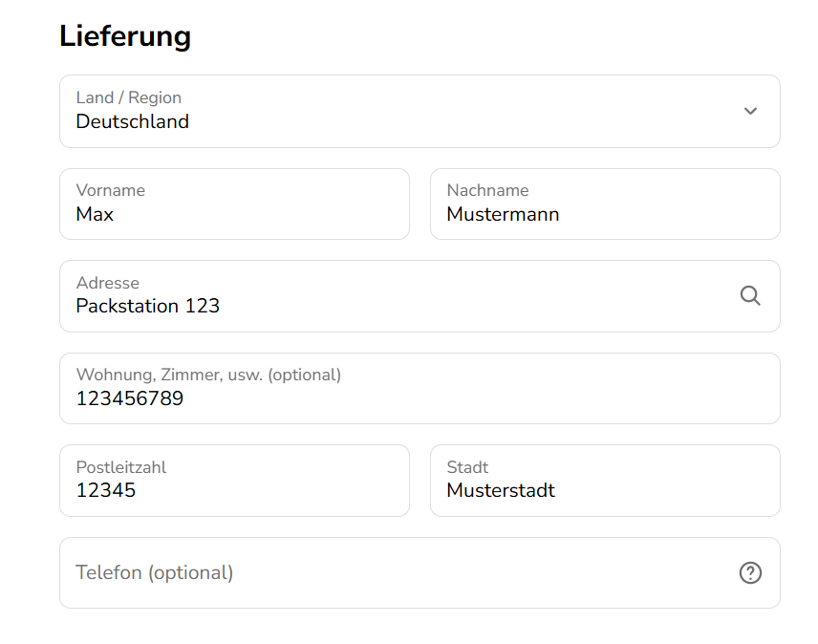Viewport: 818px width, 644px height.
Task: Focus the empty Telefon (optional) field
Action: 420,572
